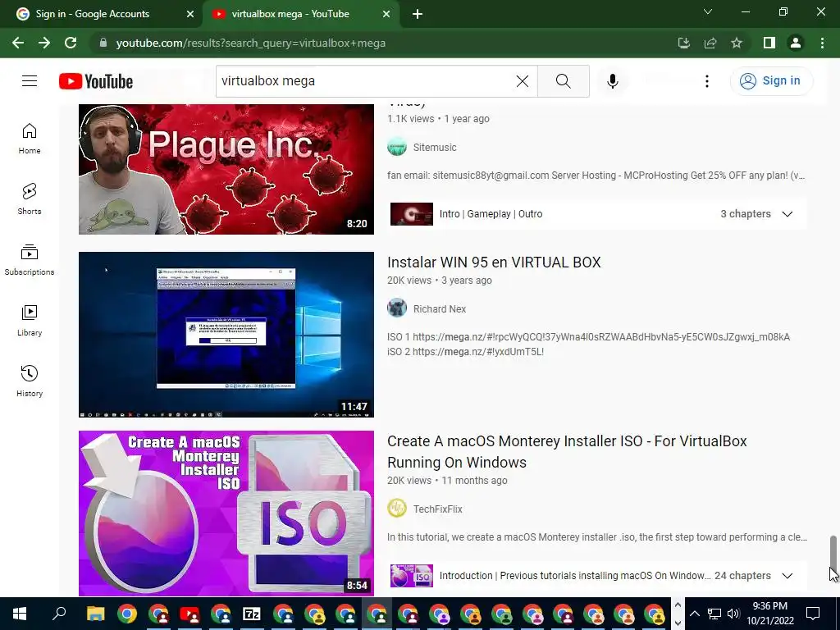Click the taskbar overflow up arrow
The width and height of the screenshot is (840, 630).
[677, 605]
